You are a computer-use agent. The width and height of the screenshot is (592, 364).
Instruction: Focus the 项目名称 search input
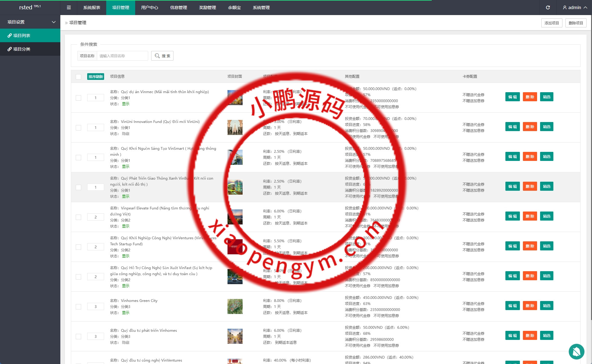(122, 56)
